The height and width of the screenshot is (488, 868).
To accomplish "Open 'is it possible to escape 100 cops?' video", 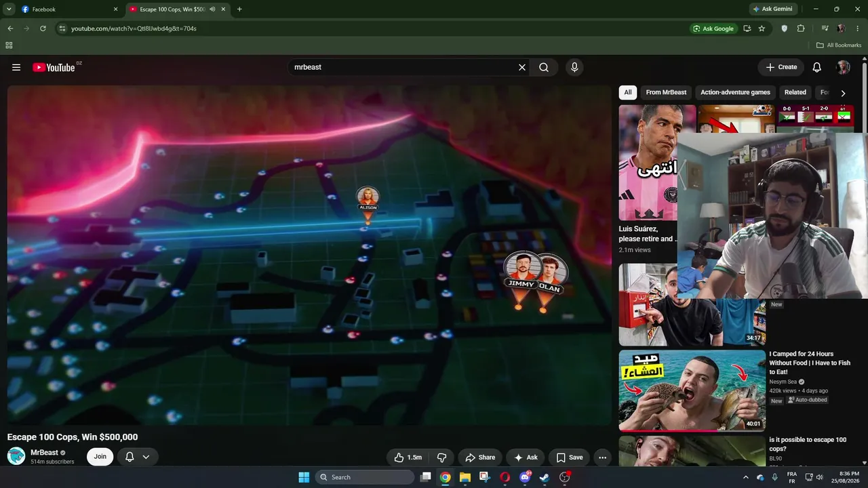I will [x=808, y=444].
